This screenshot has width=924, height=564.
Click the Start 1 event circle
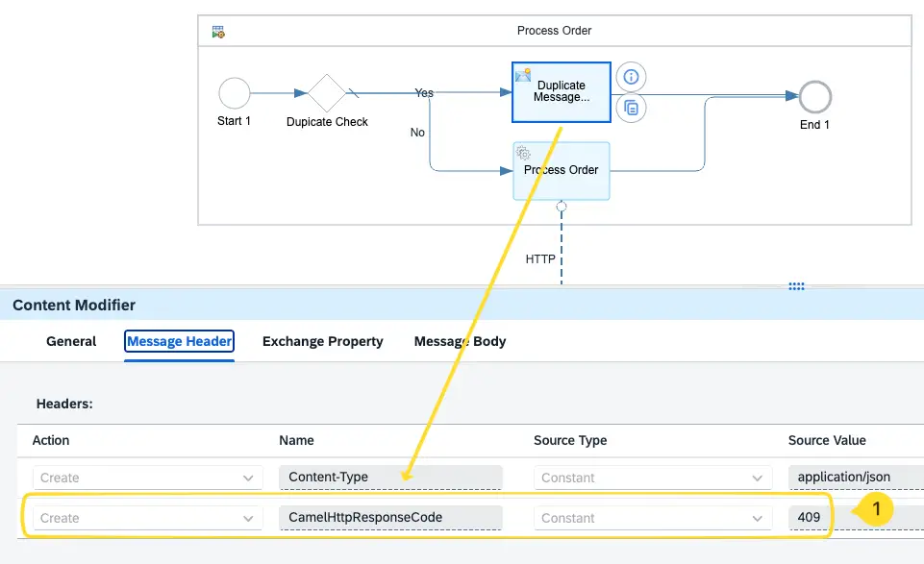tap(235, 93)
